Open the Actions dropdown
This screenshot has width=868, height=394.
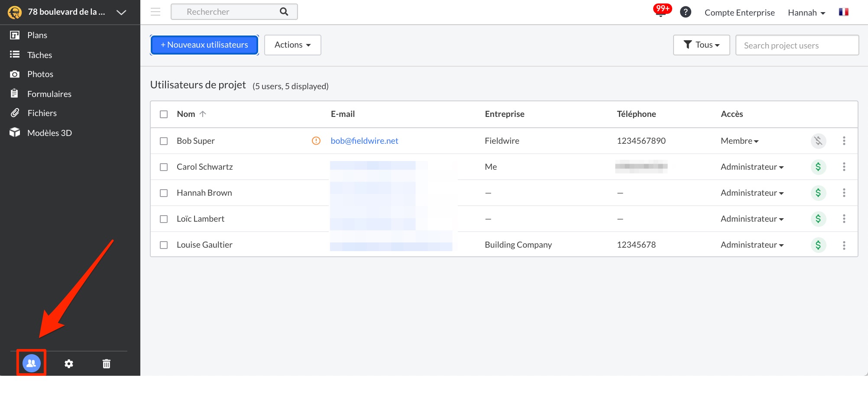[x=293, y=45]
